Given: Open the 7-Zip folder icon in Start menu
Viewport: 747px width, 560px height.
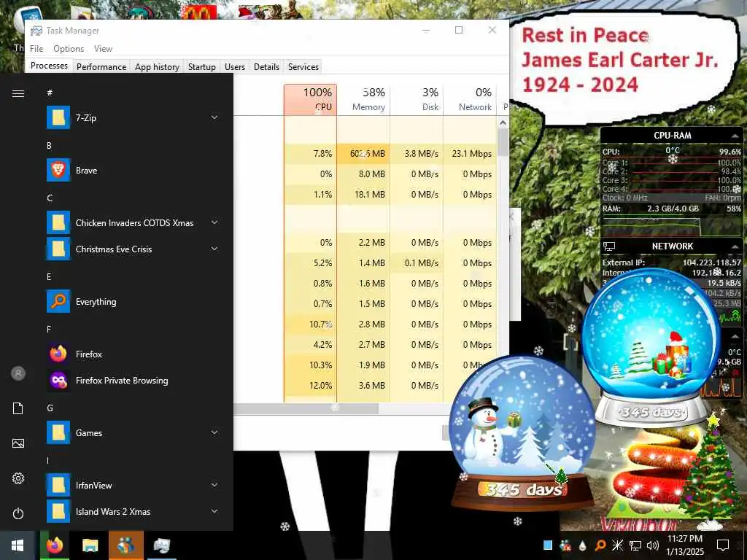Looking at the screenshot, I should coord(58,117).
